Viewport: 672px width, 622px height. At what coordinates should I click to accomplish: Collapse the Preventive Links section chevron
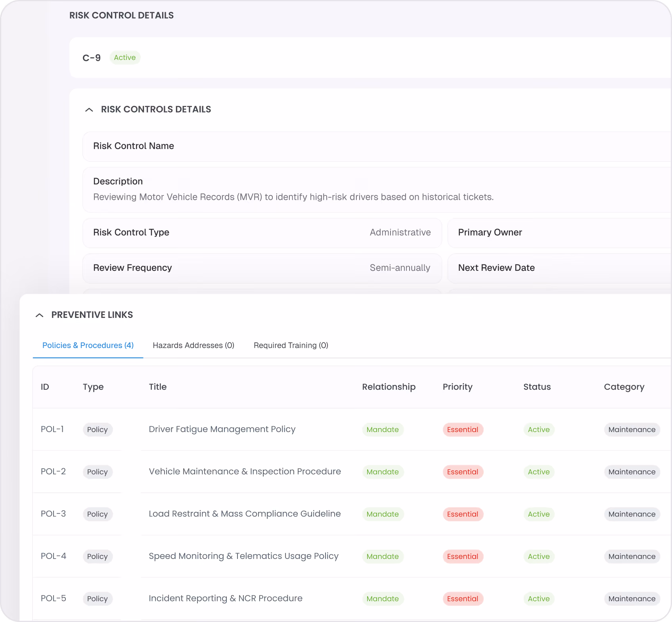pyautogui.click(x=39, y=316)
